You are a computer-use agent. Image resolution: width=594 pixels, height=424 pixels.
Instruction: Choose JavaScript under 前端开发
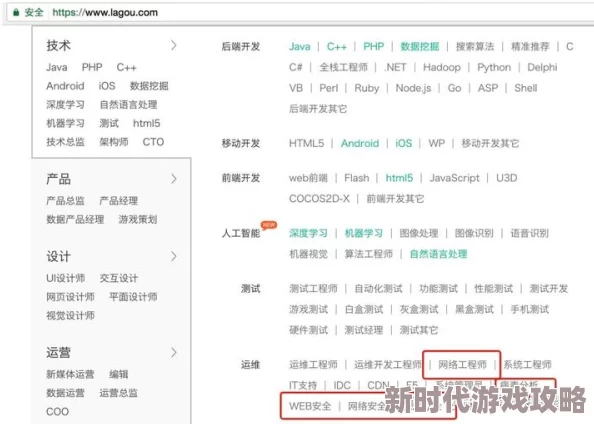[454, 178]
